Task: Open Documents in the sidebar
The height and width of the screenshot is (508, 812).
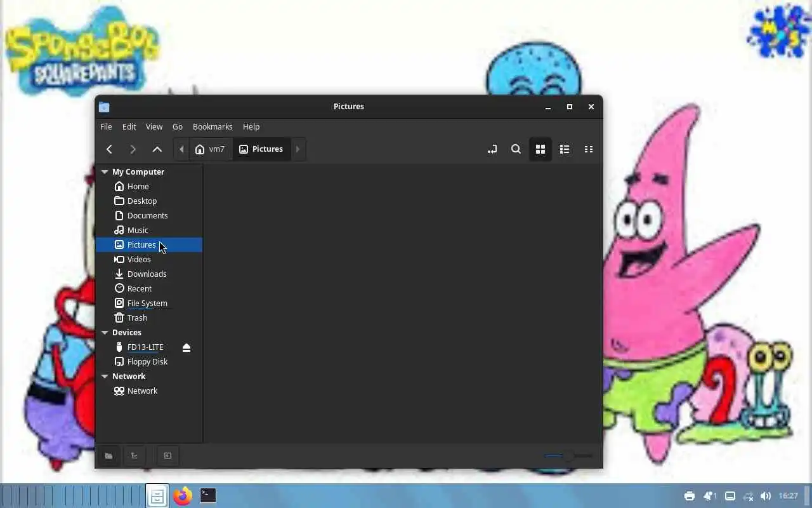Action: (149, 216)
